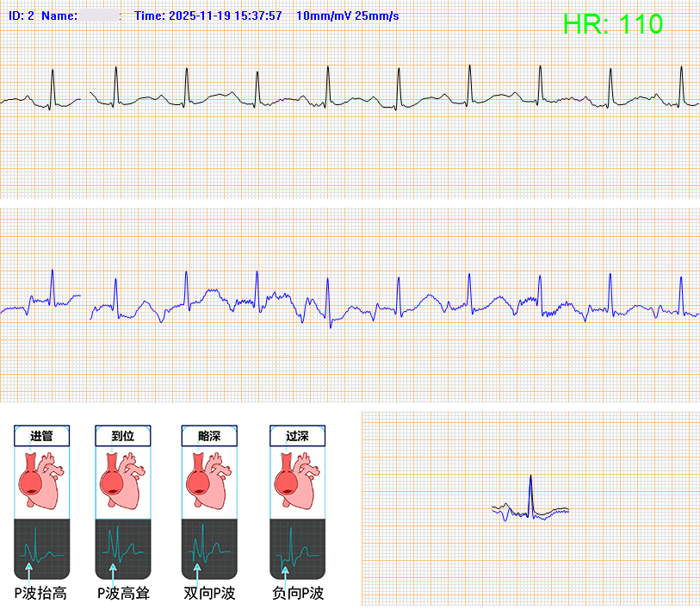The image size is (700, 610).
Task: Click the blanked Name field in header
Action: [x=100, y=16]
